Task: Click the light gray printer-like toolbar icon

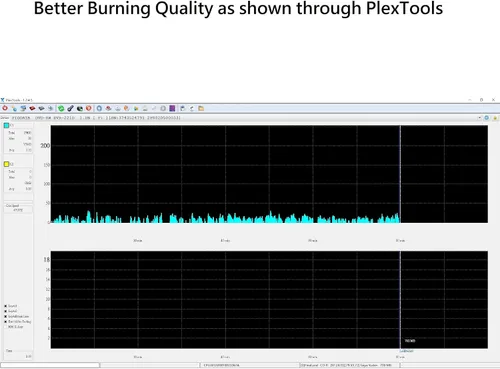Action: [x=145, y=108]
